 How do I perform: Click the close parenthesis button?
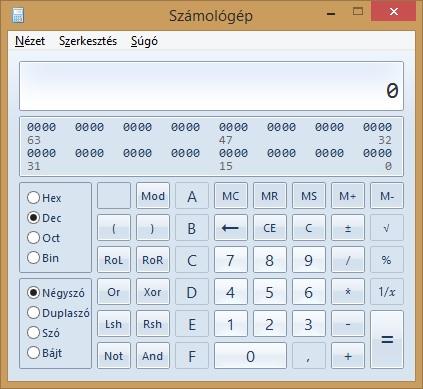[x=153, y=228]
